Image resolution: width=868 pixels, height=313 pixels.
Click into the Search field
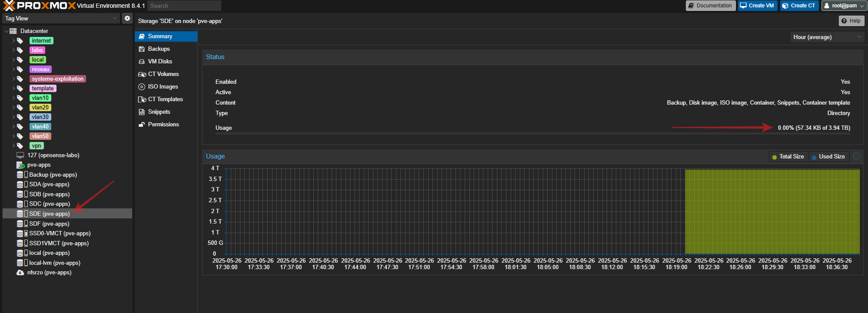pos(184,6)
